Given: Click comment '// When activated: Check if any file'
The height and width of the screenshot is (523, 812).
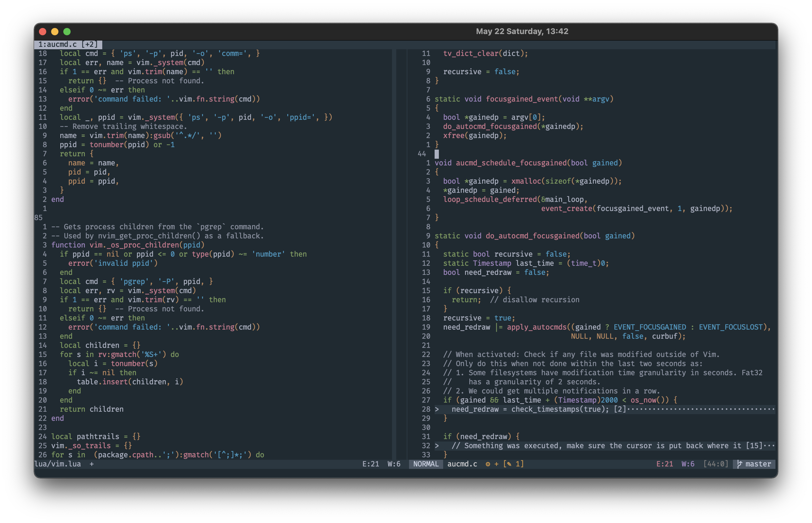Looking at the screenshot, I should [x=581, y=354].
